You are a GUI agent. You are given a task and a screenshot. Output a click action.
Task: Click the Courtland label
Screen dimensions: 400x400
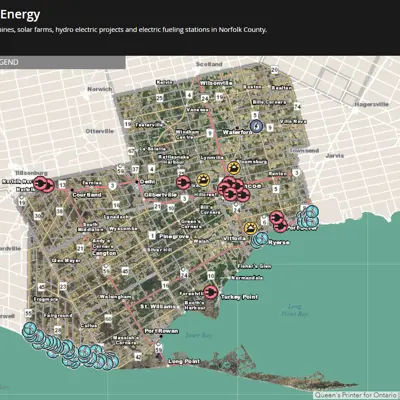(x=87, y=195)
